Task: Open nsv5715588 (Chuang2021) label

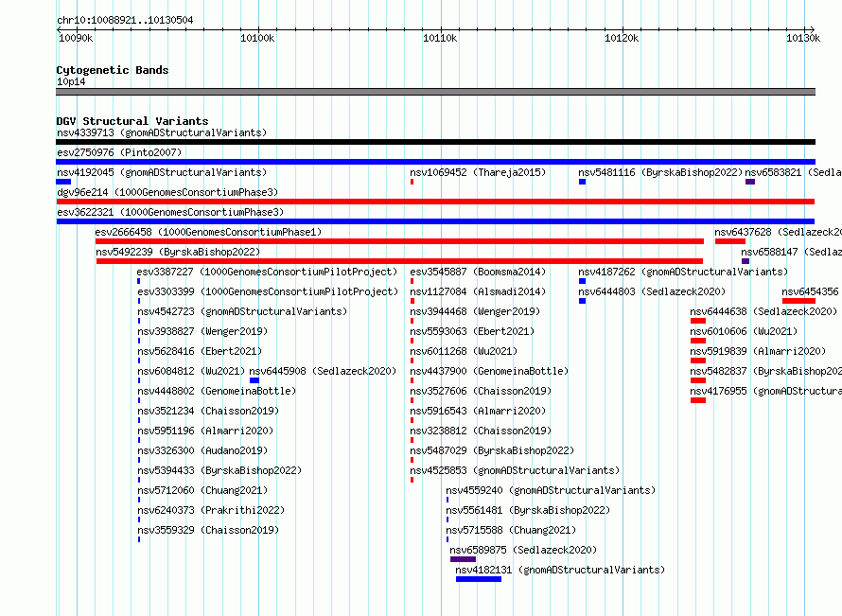Action: click(x=511, y=530)
